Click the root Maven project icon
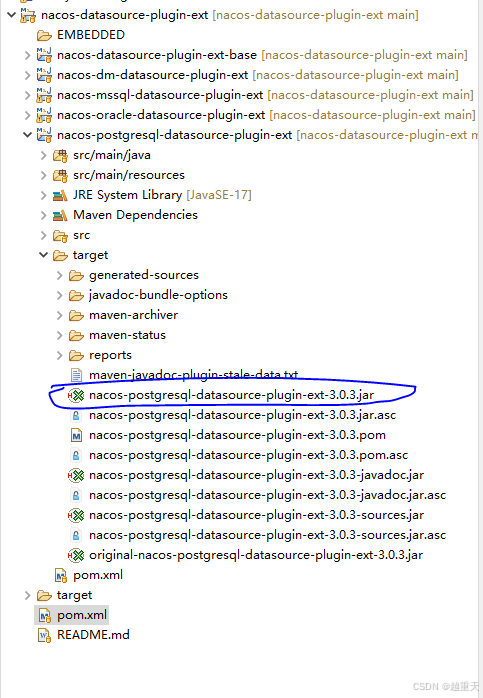The width and height of the screenshot is (483, 698). click(28, 16)
